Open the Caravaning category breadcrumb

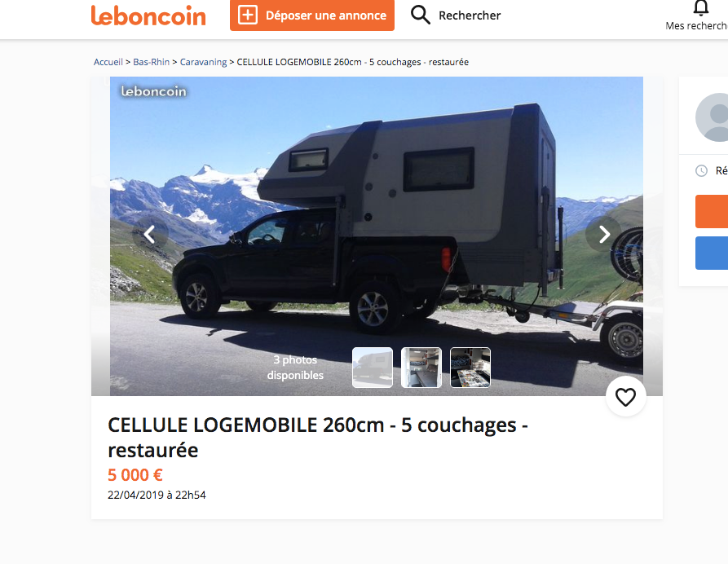[203, 62]
